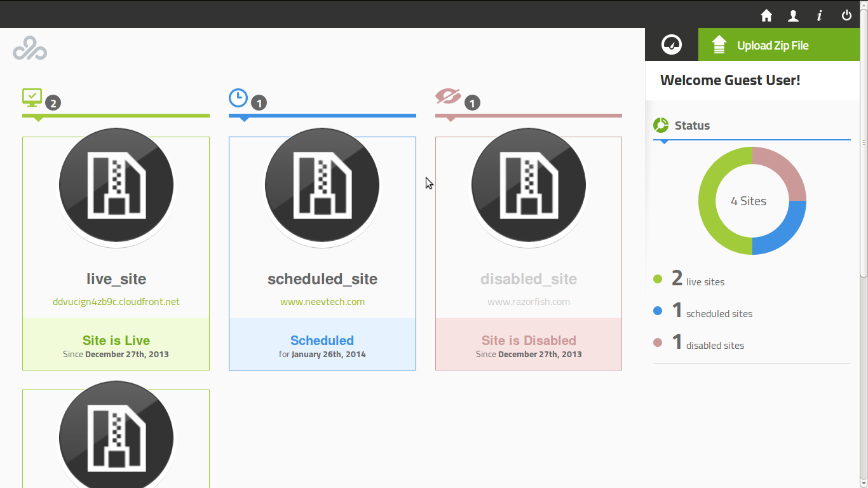Image resolution: width=868 pixels, height=488 pixels.
Task: Click the pink dot beside disabled sites
Action: click(x=658, y=342)
